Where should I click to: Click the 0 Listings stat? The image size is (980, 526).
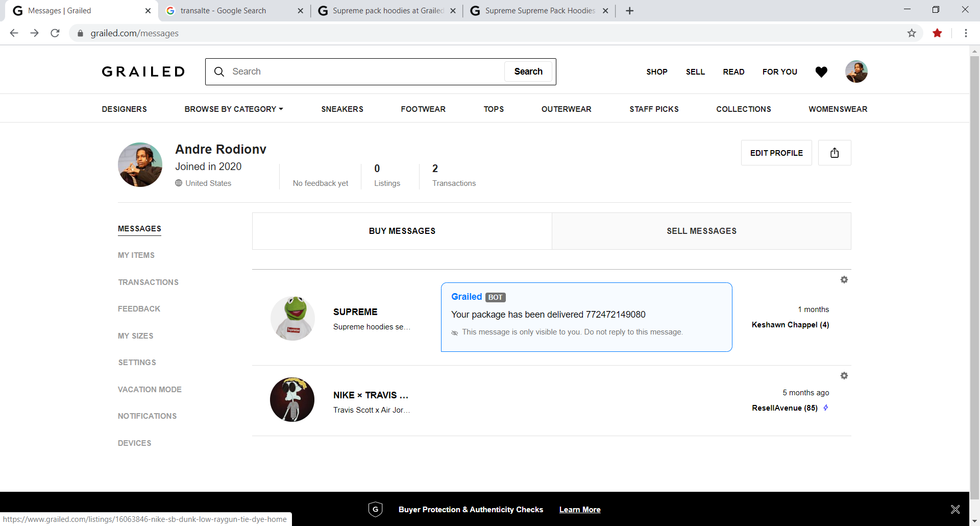click(x=387, y=175)
